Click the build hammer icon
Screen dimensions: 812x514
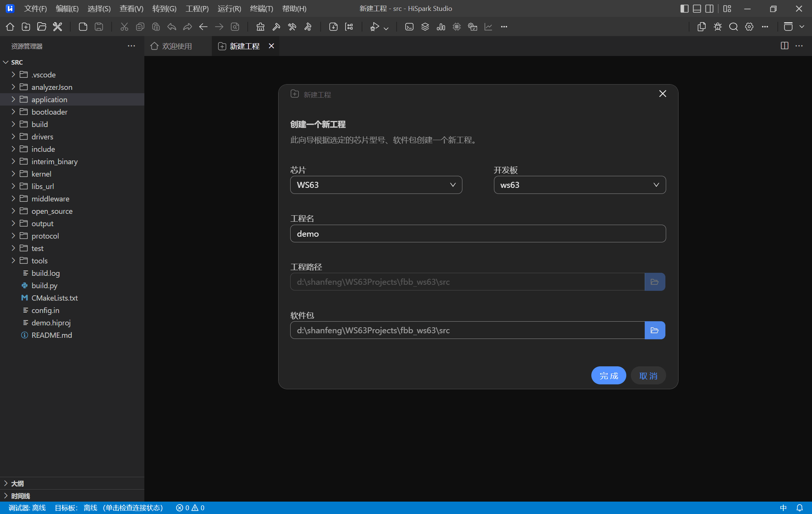coord(276,27)
